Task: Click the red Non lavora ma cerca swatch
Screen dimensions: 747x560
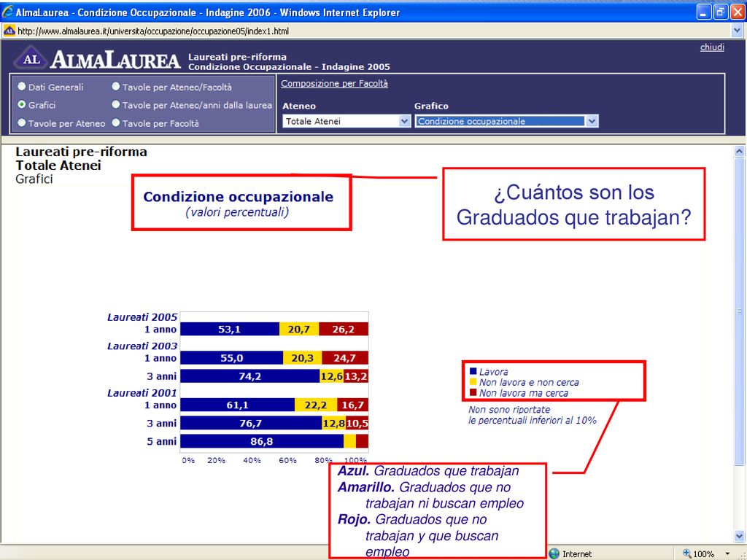Action: [473, 392]
